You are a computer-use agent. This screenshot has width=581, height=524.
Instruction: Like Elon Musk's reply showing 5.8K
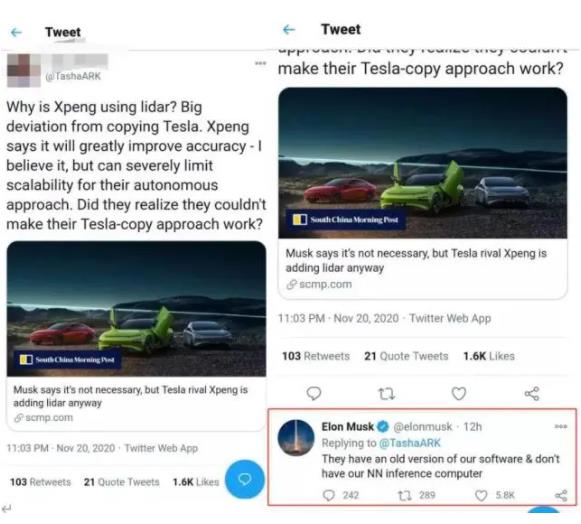click(x=481, y=495)
